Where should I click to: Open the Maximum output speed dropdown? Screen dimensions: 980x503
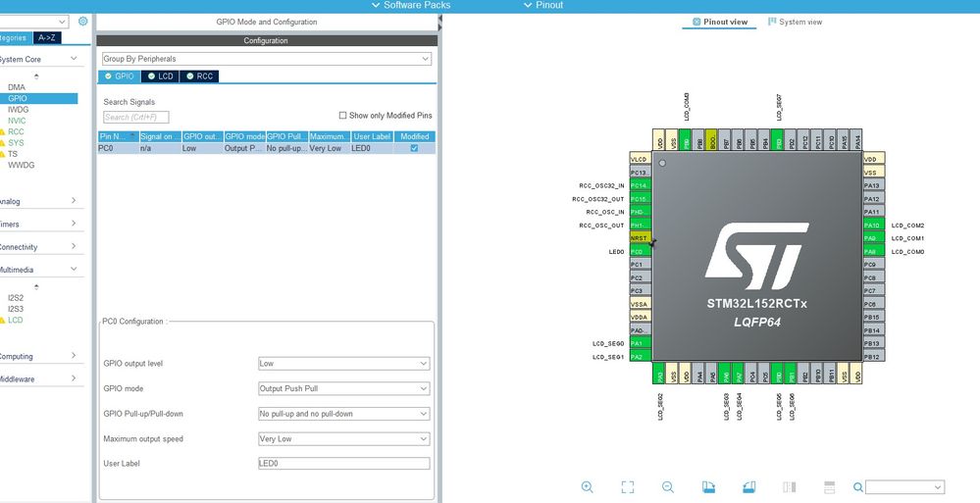[343, 438]
